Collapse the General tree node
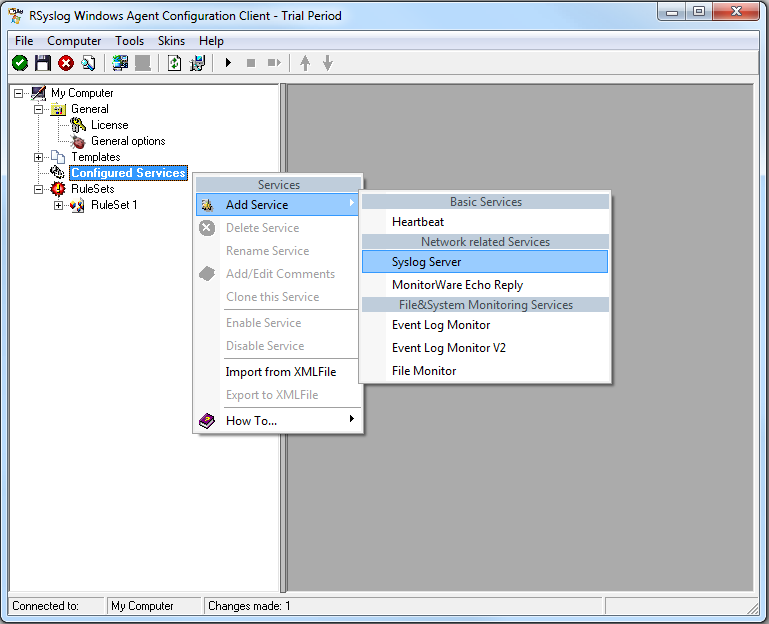The image size is (769, 624). click(38, 109)
